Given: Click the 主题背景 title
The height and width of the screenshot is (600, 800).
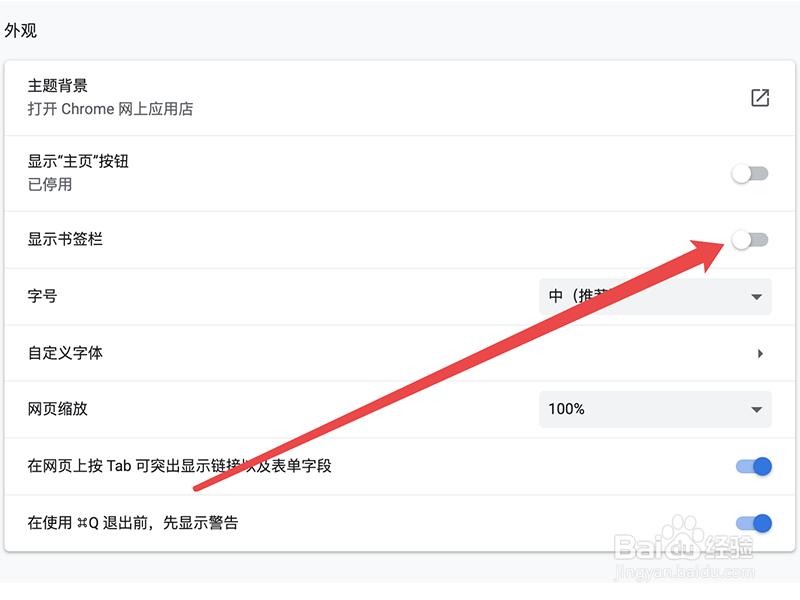Looking at the screenshot, I should point(58,86).
